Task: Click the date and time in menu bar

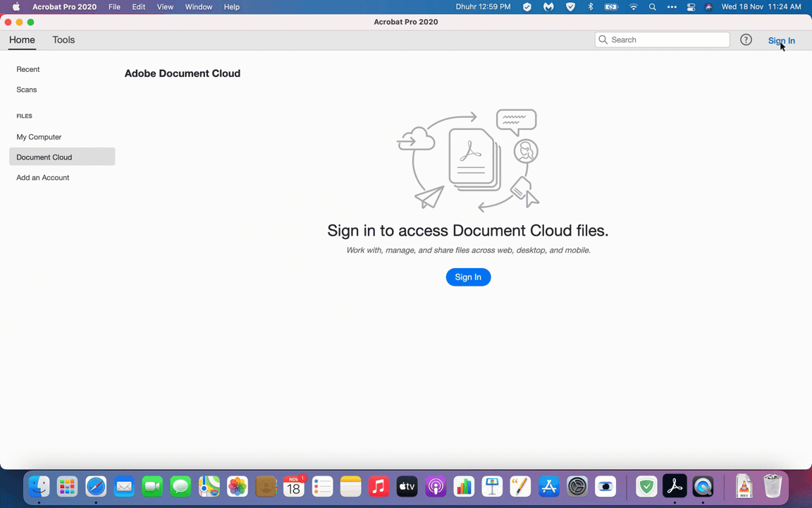Action: 761,7
